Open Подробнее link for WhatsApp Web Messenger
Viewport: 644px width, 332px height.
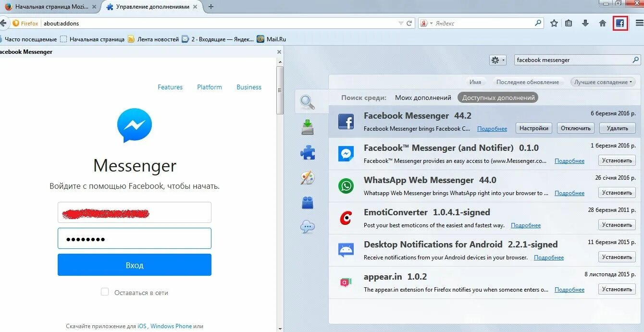[570, 193]
